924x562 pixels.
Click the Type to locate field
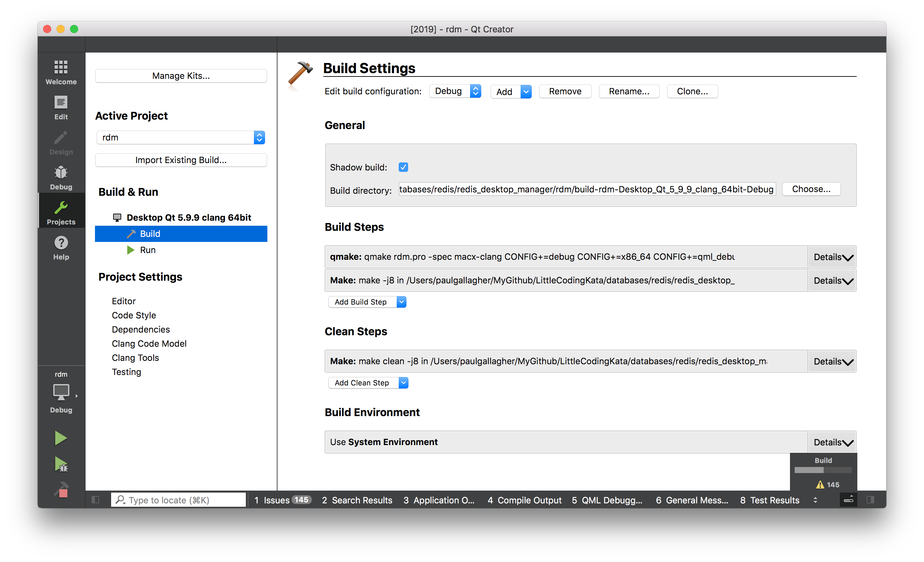178,500
